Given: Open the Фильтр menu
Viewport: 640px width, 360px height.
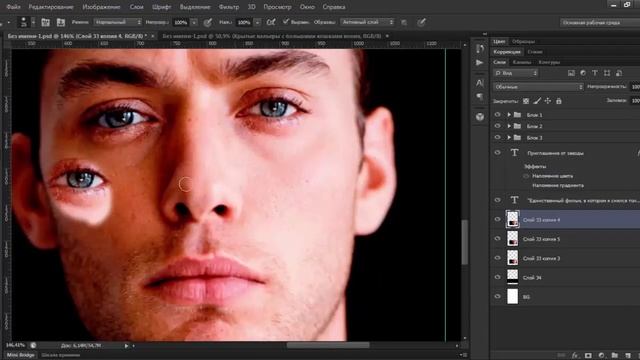Looking at the screenshot, I should pyautogui.click(x=229, y=7).
